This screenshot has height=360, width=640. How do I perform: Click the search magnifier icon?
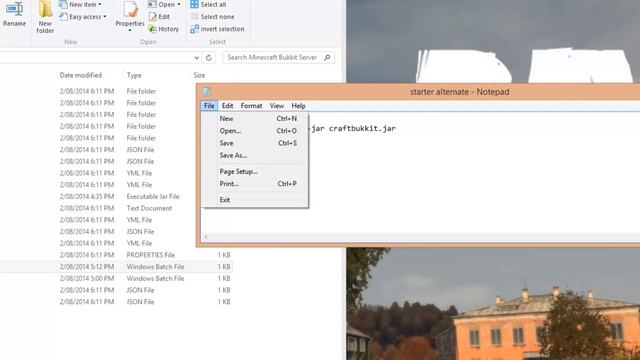click(x=327, y=58)
